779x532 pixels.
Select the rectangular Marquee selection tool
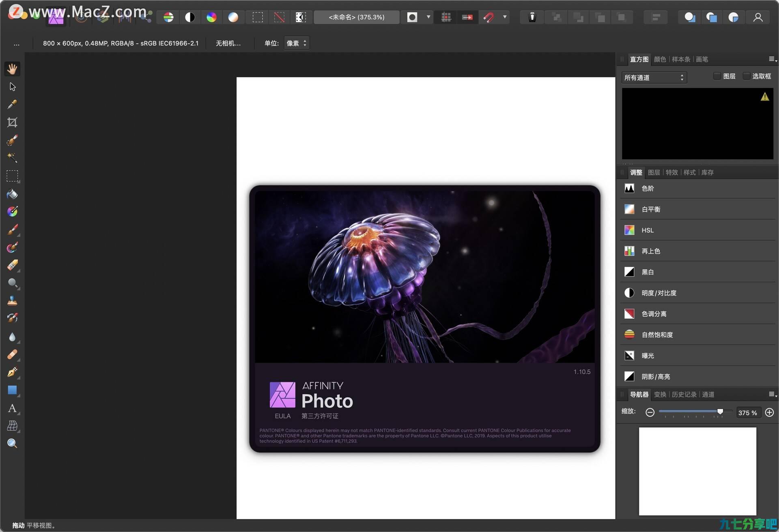click(12, 176)
